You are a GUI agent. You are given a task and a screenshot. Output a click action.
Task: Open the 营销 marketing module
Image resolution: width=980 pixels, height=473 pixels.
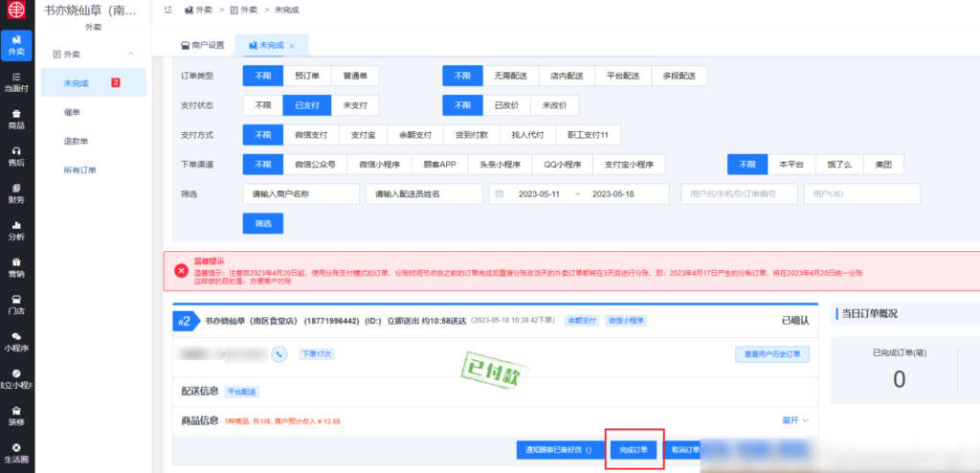17,268
